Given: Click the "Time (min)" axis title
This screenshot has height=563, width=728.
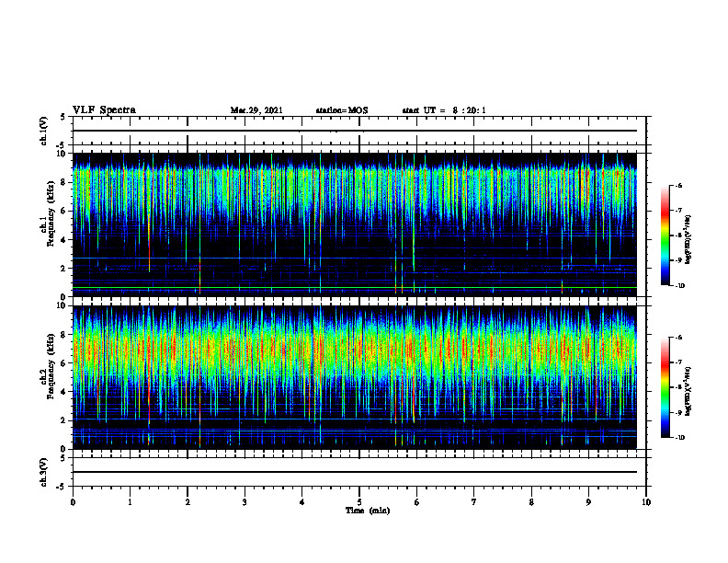Looking at the screenshot, I should pyautogui.click(x=368, y=511).
